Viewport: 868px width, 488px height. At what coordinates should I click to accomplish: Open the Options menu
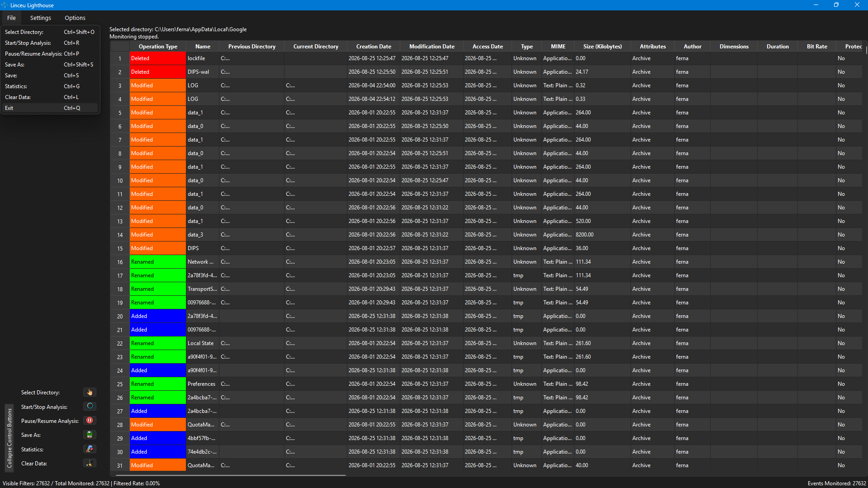pyautogui.click(x=75, y=18)
